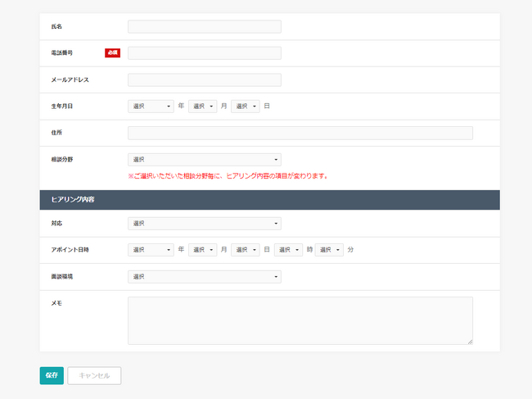Viewport: 532px width, 399px height.
Task: Open the アポイント日時 year dropdown
Action: click(x=151, y=250)
